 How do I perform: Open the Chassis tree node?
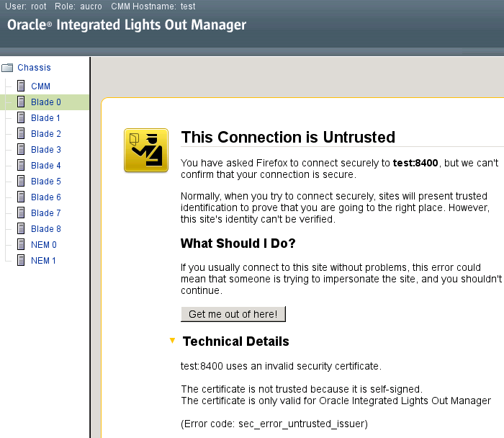[34, 68]
